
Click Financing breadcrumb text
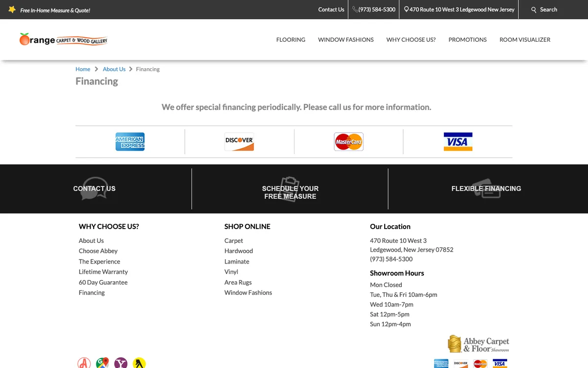(147, 69)
